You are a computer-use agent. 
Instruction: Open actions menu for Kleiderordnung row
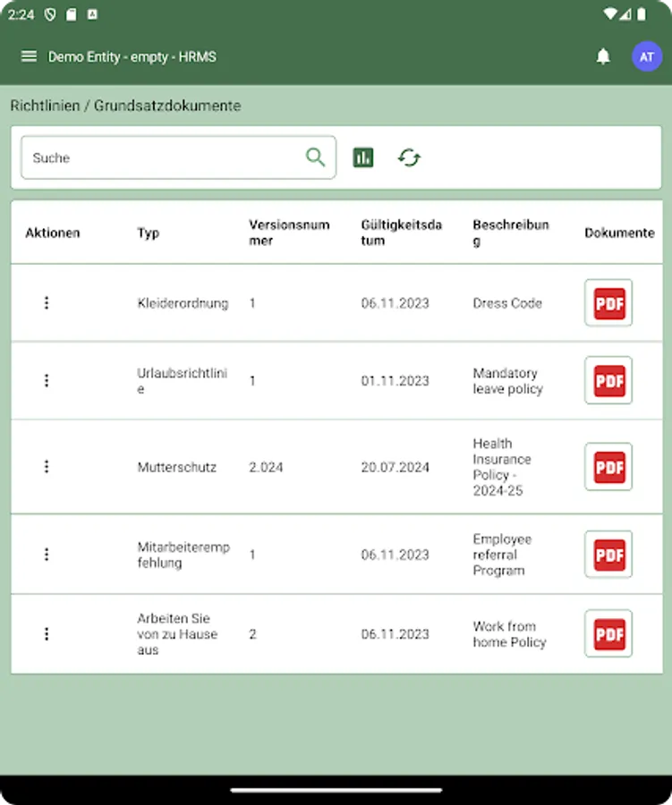click(47, 303)
